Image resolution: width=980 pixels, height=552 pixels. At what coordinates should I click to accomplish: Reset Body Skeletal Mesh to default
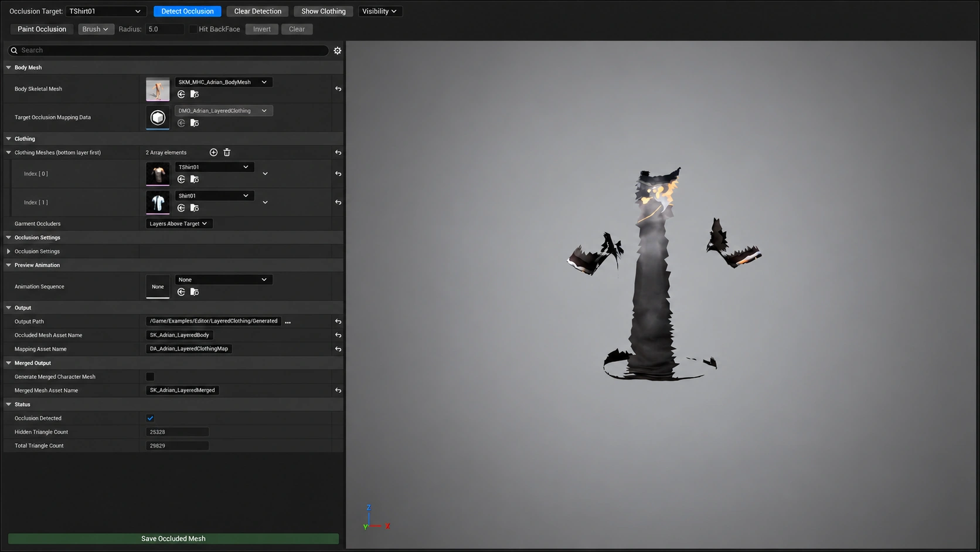[x=338, y=89]
